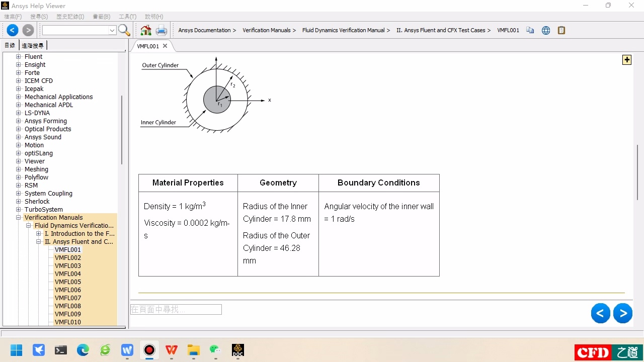
Task: Go to previous page with bottom blue arrow
Action: (x=600, y=313)
